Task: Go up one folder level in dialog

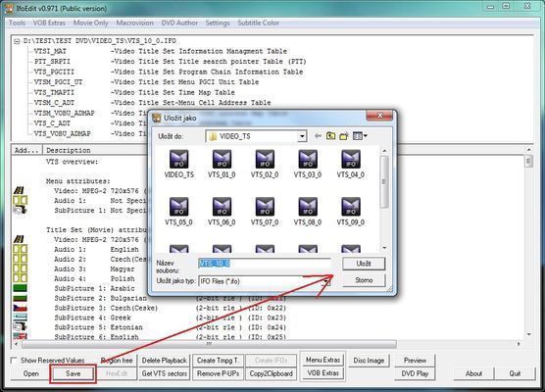Action: point(330,136)
